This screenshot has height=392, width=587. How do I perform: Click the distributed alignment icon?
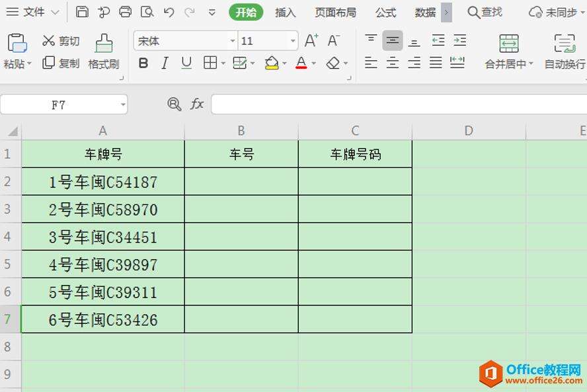click(457, 62)
